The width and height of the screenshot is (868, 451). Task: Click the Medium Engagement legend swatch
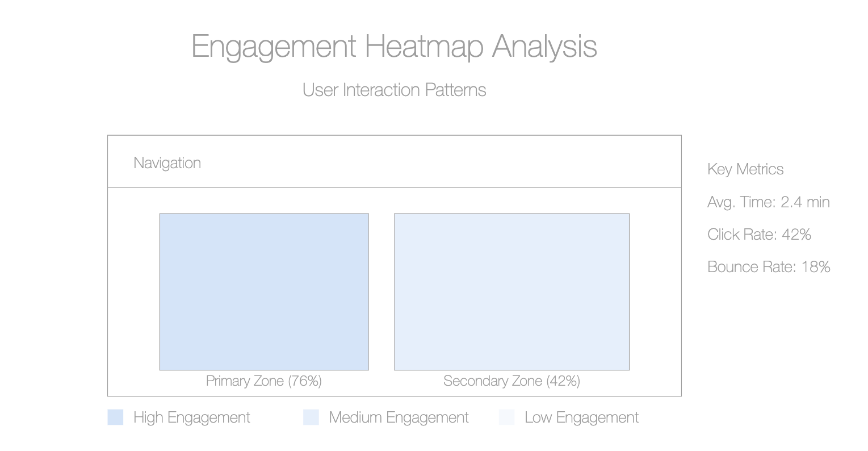click(x=311, y=417)
